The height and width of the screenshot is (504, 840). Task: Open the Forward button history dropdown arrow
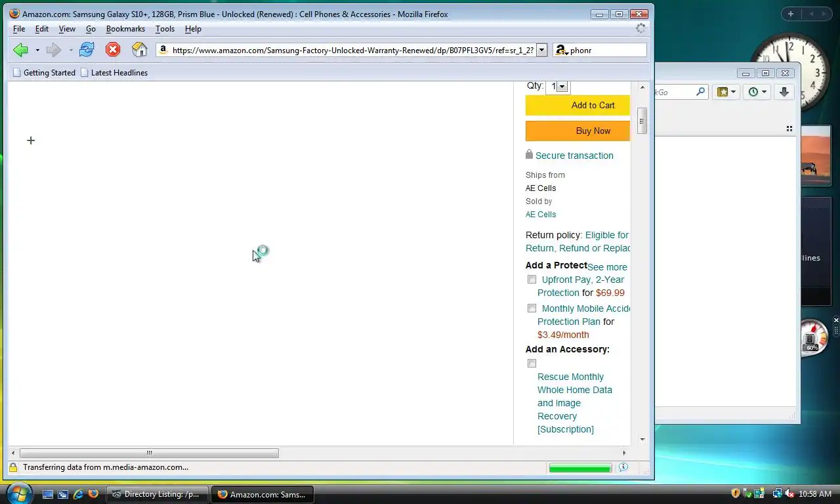(x=71, y=50)
